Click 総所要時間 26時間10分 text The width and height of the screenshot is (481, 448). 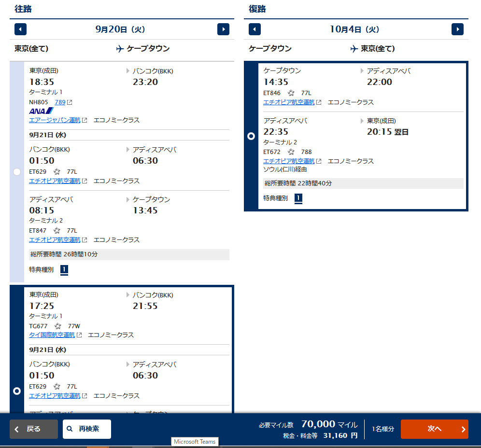pyautogui.click(x=64, y=254)
